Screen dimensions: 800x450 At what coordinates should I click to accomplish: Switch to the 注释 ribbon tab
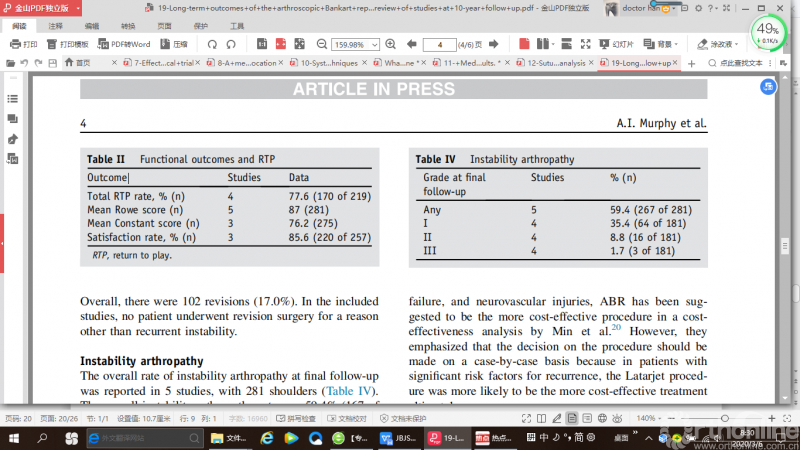point(56,25)
